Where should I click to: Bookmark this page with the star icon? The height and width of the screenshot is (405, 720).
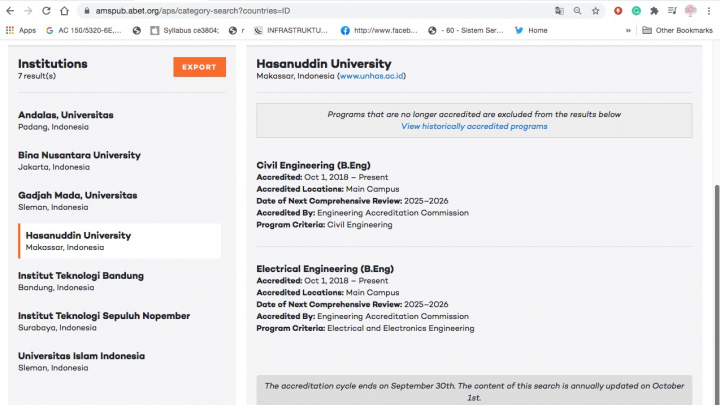pos(596,10)
